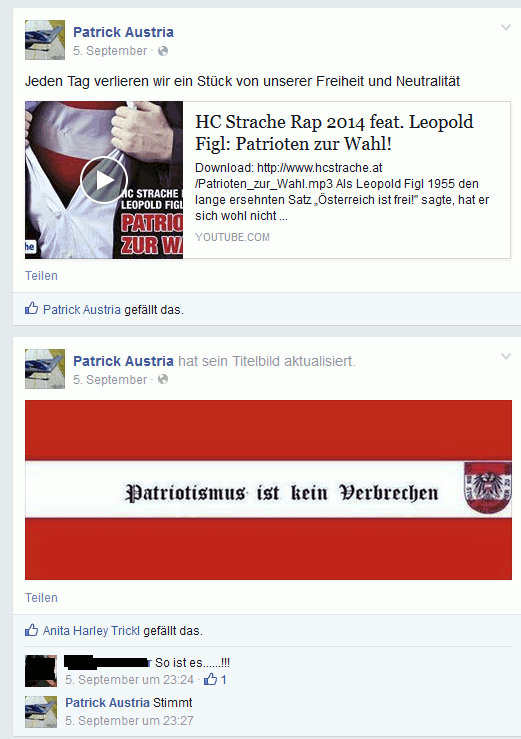Click globe privacy icon on second post
The image size is (521, 739).
163,379
